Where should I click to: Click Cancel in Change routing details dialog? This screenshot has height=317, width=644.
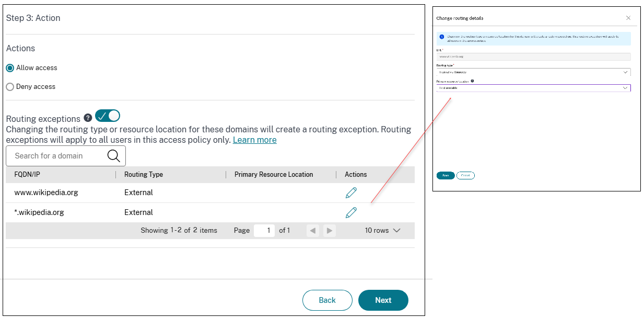[465, 175]
